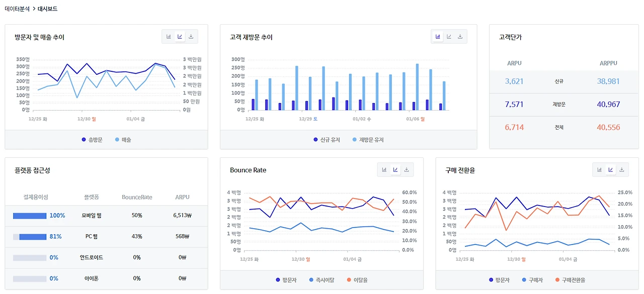This screenshot has width=644, height=294.
Task: Click the 플랫폼 column header
Action: (x=92, y=197)
